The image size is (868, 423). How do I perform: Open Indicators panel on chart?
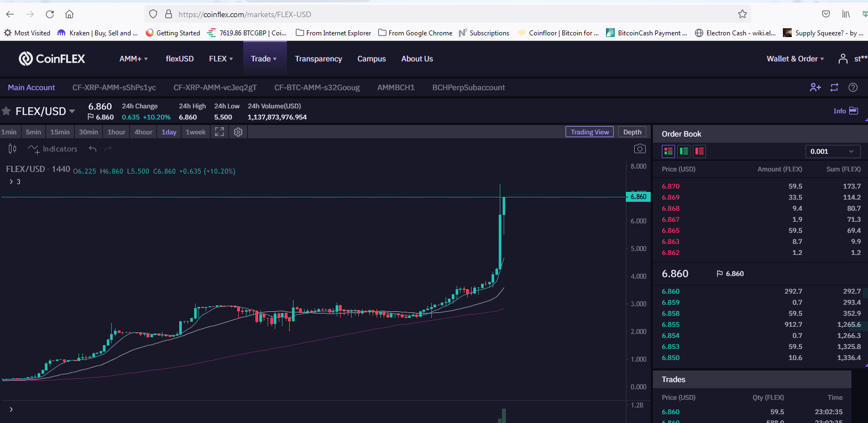point(53,149)
